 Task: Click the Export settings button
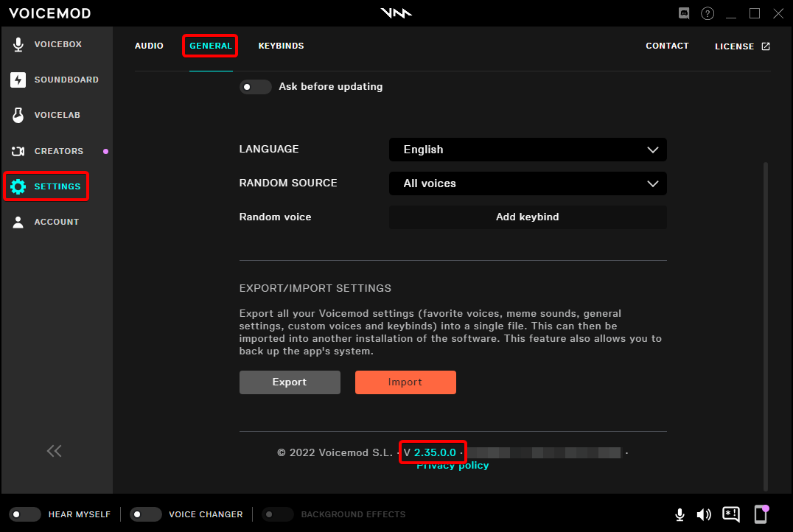tap(290, 382)
